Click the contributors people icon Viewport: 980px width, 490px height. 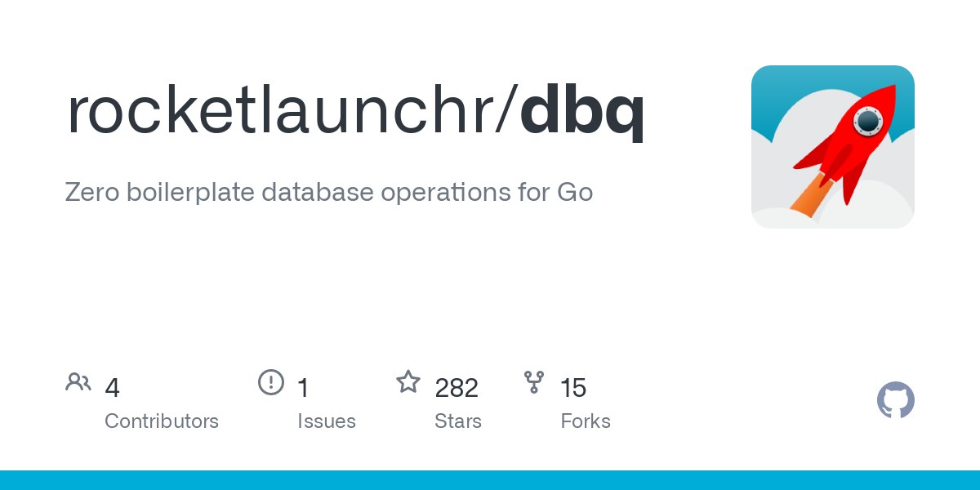pos(78,382)
